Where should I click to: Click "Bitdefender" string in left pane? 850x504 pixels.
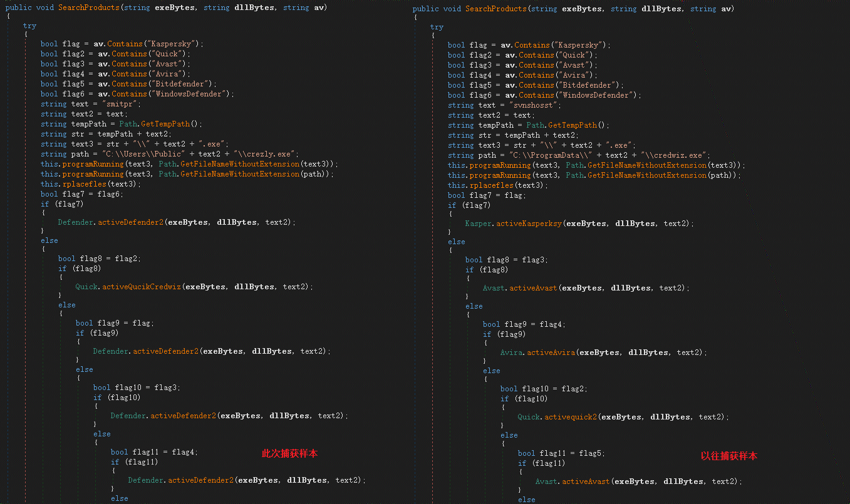pos(179,84)
